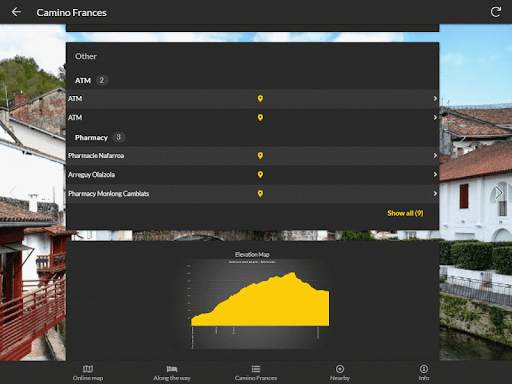512x384 pixels.
Task: Click the Other section heading
Action: point(86,56)
